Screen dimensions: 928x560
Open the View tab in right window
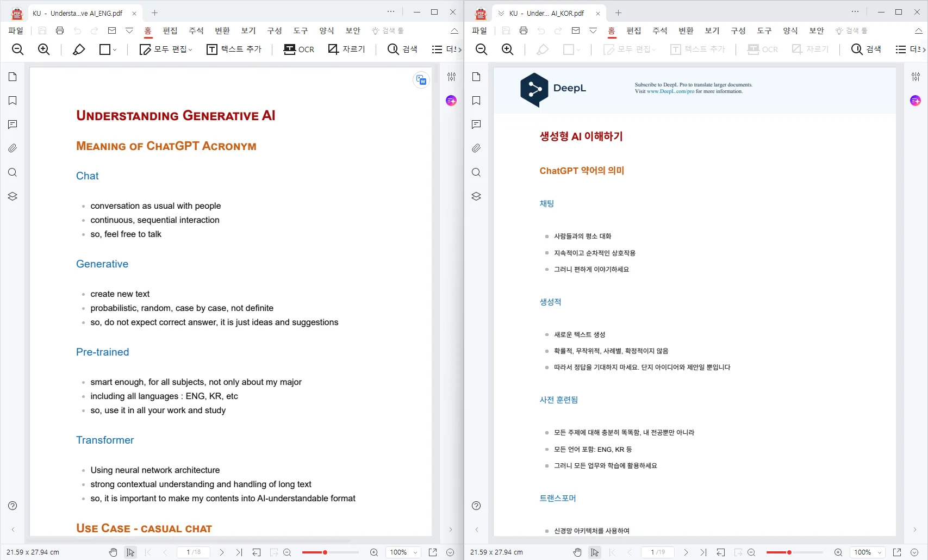coord(712,30)
